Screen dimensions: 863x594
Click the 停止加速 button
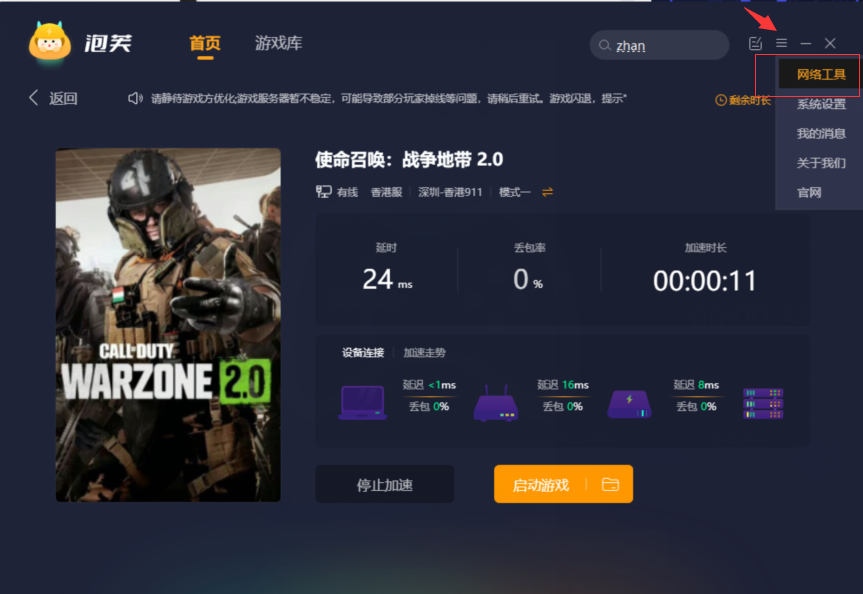tap(385, 484)
